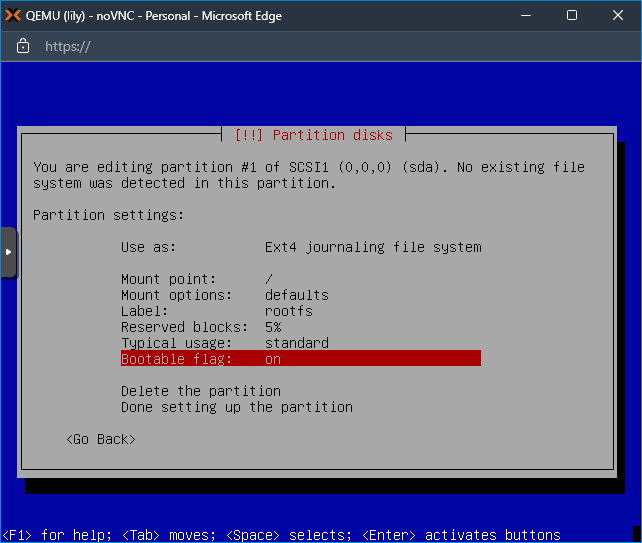
Task: Click the '[!!] Partition disks' dialog title
Action: (x=314, y=135)
